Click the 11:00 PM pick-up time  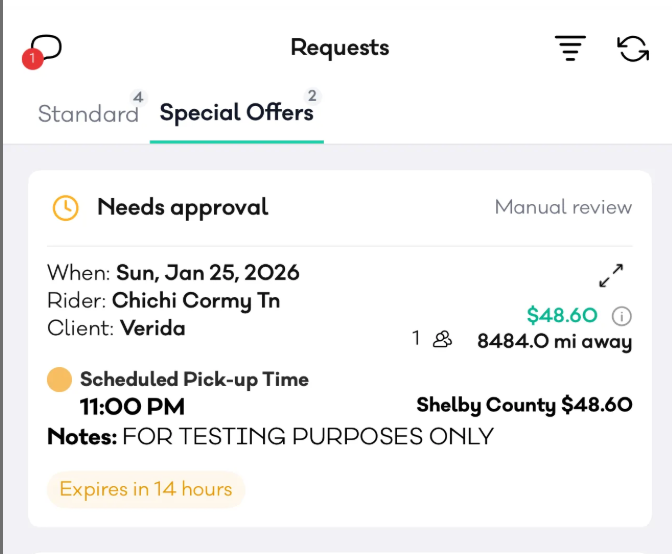coord(132,407)
